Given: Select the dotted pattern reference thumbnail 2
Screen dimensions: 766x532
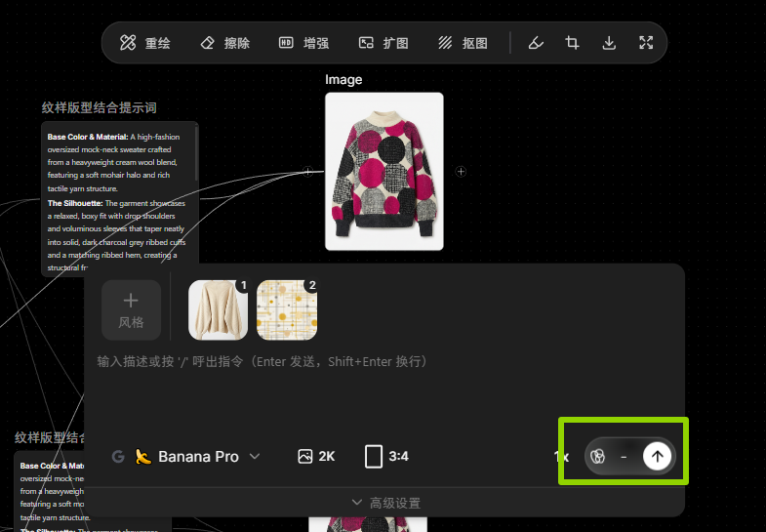Looking at the screenshot, I should [x=286, y=309].
